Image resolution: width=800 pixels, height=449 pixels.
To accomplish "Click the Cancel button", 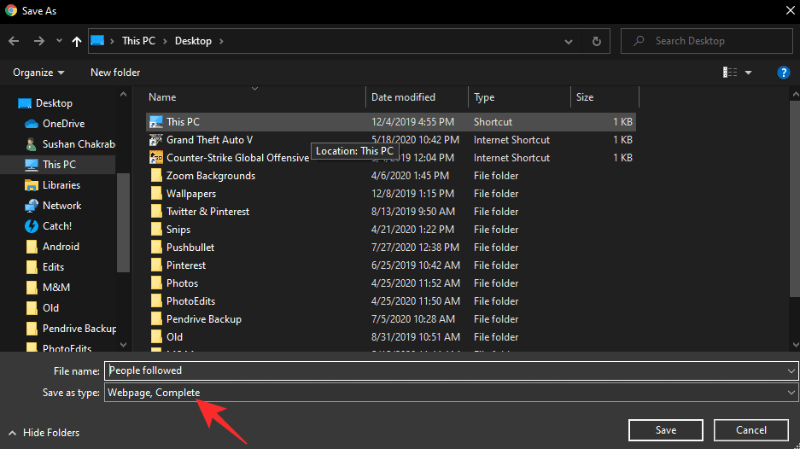I will tap(750, 429).
